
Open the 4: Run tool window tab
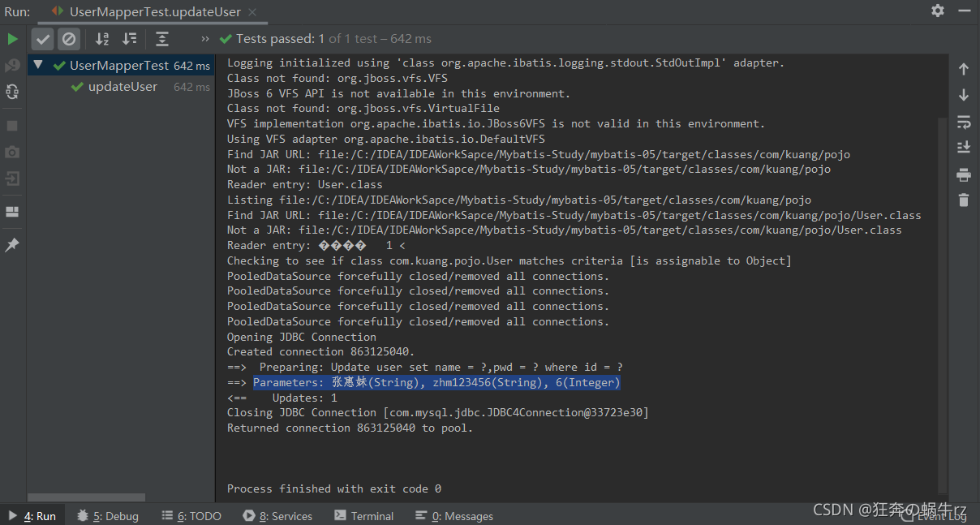pyautogui.click(x=32, y=516)
